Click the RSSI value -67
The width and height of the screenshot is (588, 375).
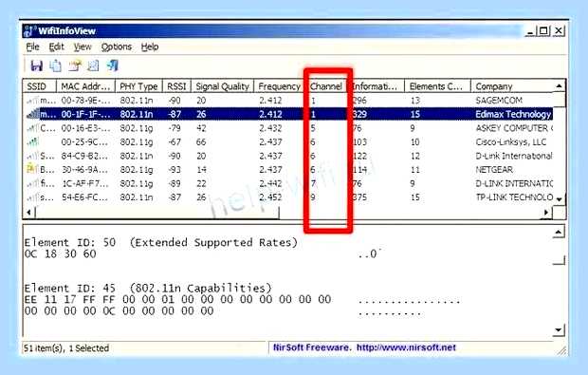174,141
